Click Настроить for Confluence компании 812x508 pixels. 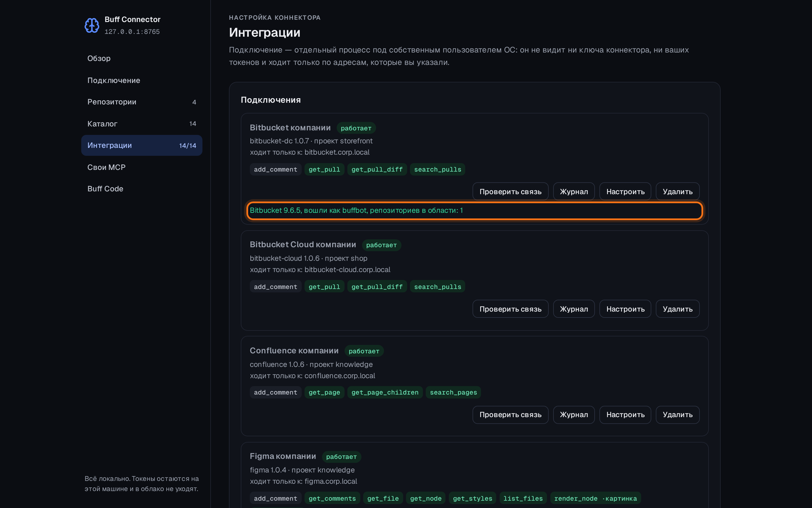625,415
